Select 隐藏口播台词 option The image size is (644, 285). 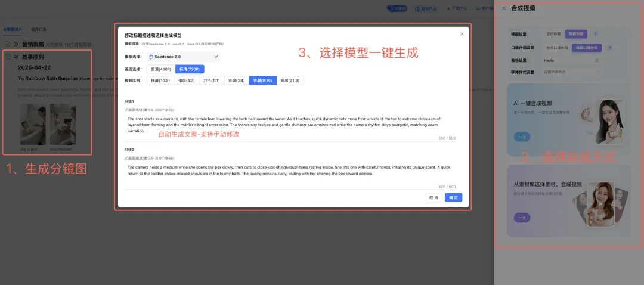click(587, 48)
